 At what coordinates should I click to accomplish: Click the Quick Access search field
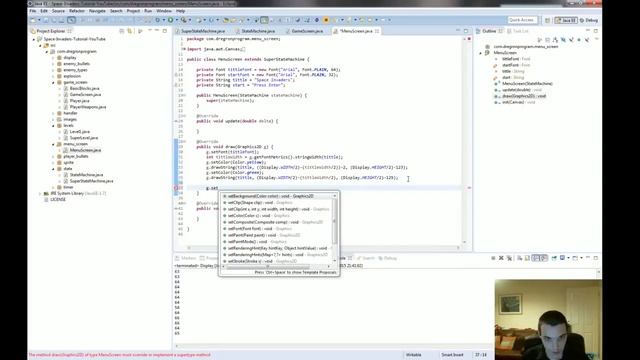(522, 20)
